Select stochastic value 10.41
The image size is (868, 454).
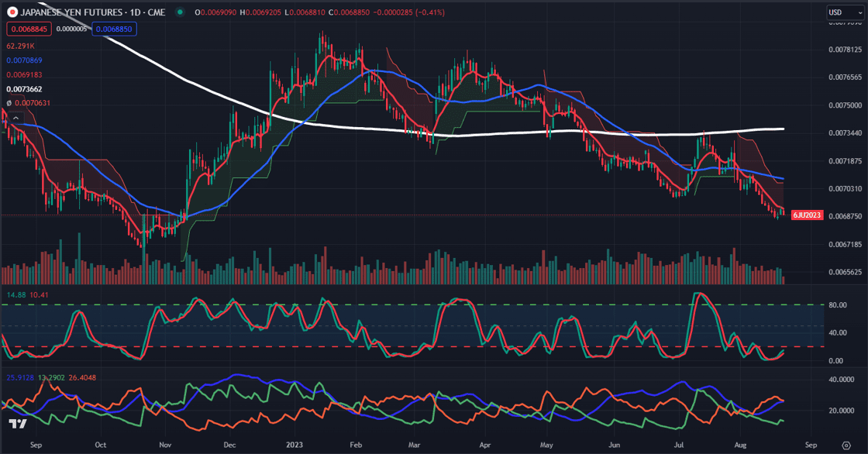(x=39, y=294)
